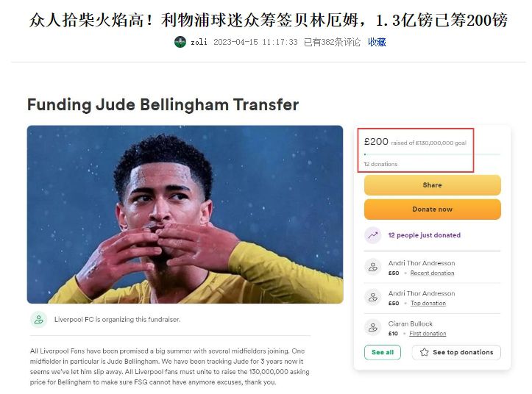This screenshot has height=394, width=532.
Task: Click the donor icon next to the Top donation entry
Action: [x=373, y=298]
